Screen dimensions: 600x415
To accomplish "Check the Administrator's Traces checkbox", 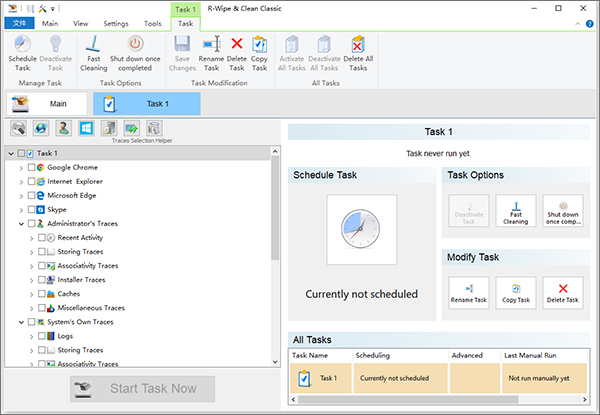I will 31,223.
